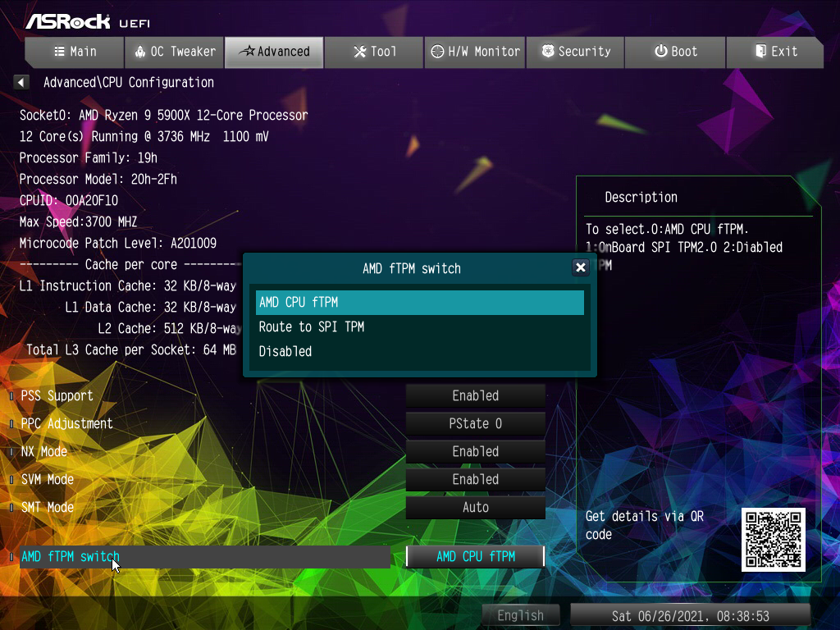
Task: Select Disabled in fTPM switch popup
Action: pos(419,351)
